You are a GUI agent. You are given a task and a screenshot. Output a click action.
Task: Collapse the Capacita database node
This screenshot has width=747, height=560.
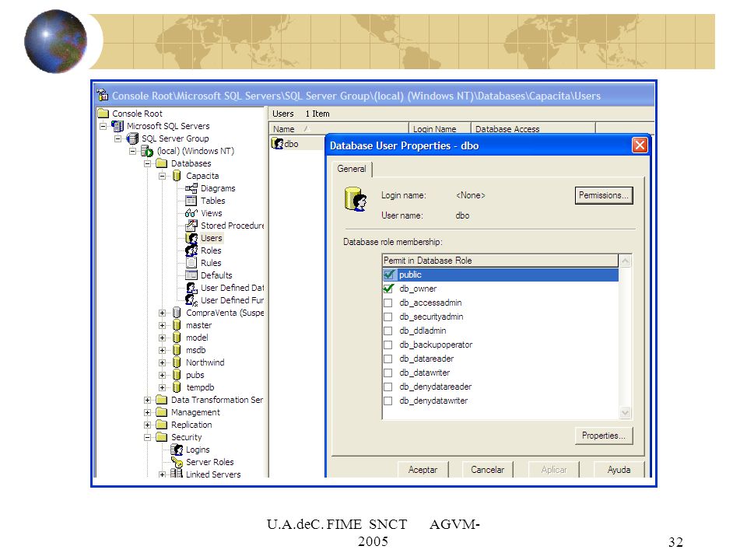point(162,176)
